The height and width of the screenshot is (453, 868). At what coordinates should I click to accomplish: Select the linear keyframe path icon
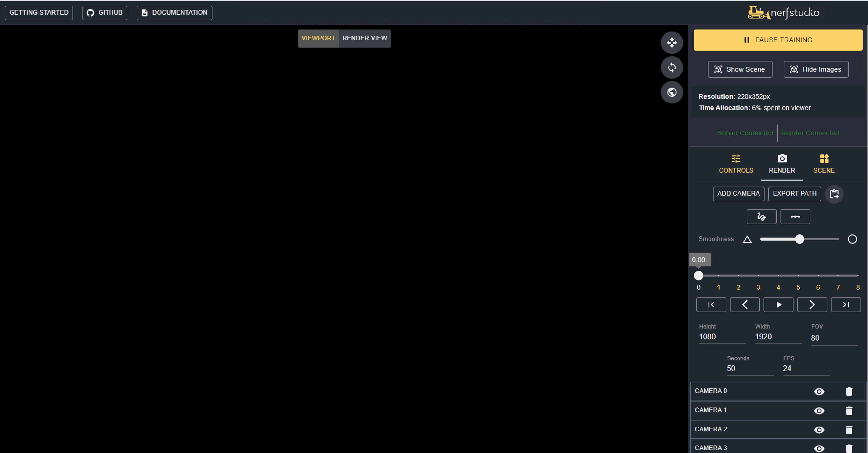[795, 217]
